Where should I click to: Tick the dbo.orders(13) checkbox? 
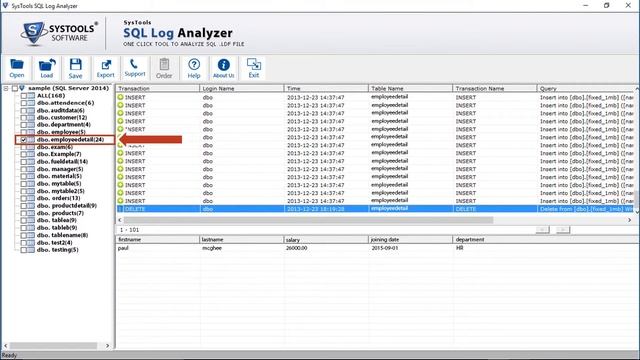click(x=24, y=198)
